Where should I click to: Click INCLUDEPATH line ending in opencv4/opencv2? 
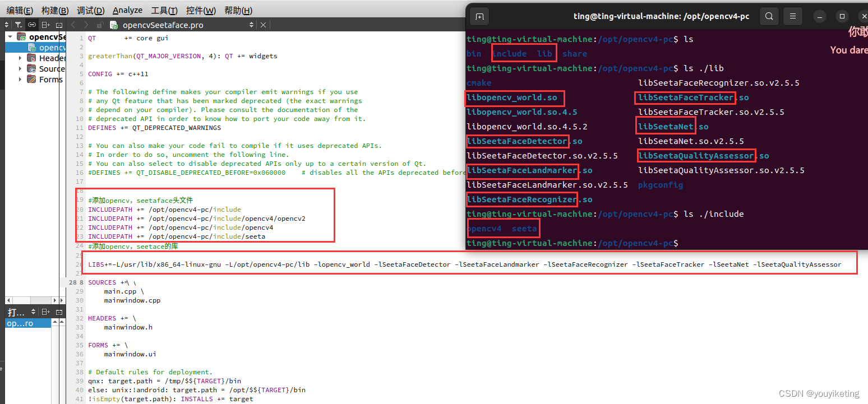tap(197, 219)
